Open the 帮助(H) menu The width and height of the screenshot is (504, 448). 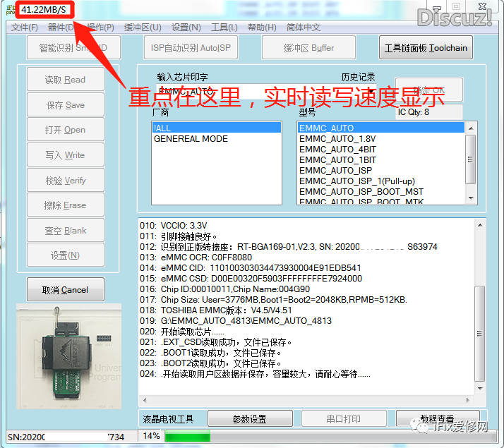(262, 28)
